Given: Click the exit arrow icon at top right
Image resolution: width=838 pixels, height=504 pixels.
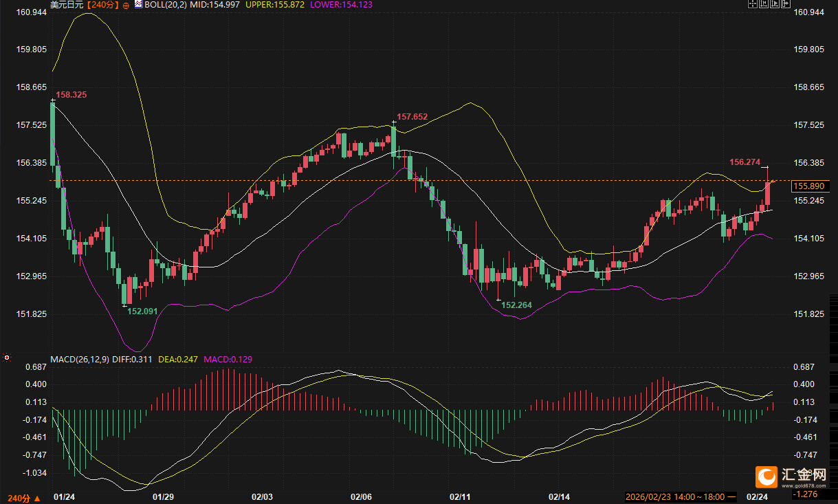Looking at the screenshot, I should coord(786,3).
